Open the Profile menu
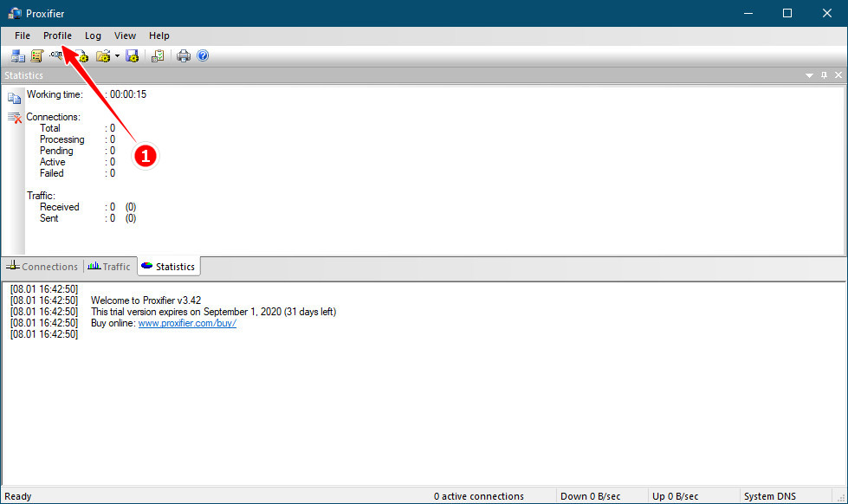The height and width of the screenshot is (504, 848). point(57,36)
